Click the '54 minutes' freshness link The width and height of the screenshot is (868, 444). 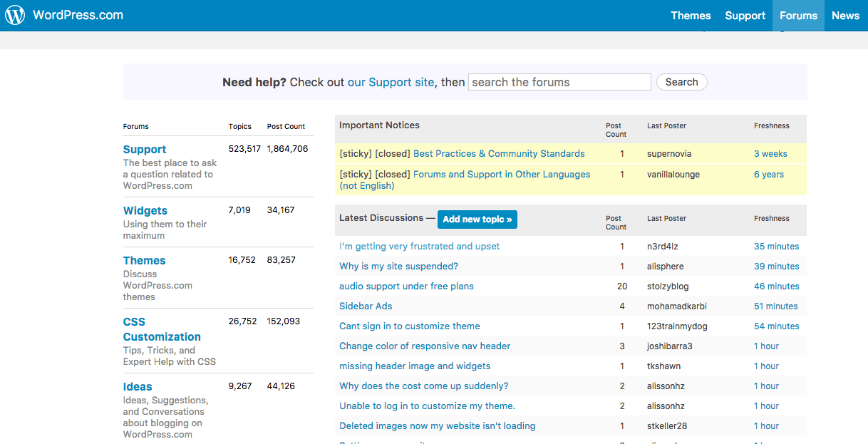tap(777, 326)
